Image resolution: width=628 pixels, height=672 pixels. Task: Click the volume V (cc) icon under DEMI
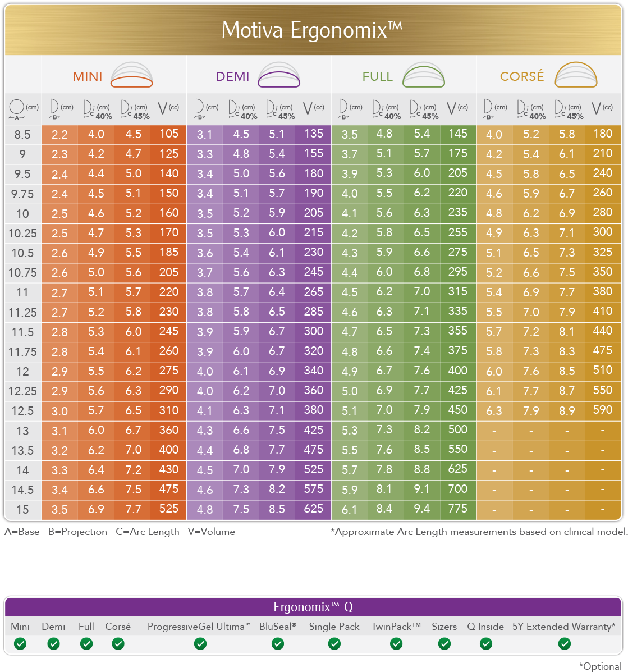coord(308,108)
